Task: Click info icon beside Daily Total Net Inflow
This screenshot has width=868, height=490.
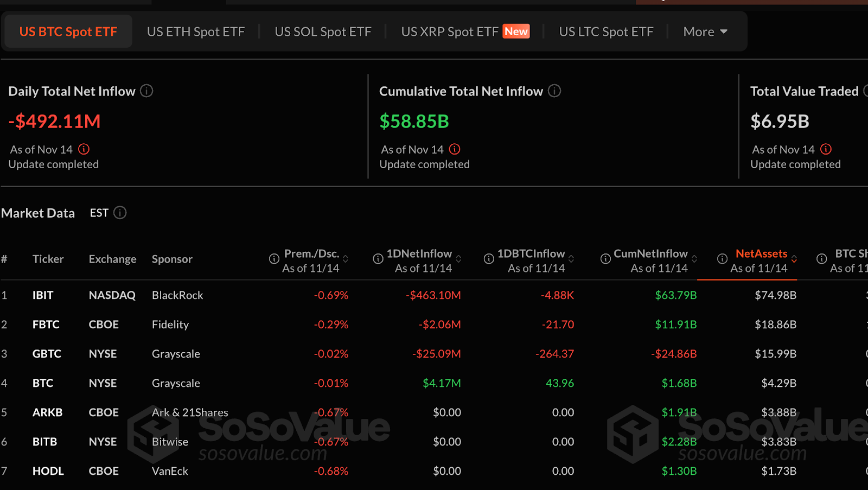Action: point(146,91)
